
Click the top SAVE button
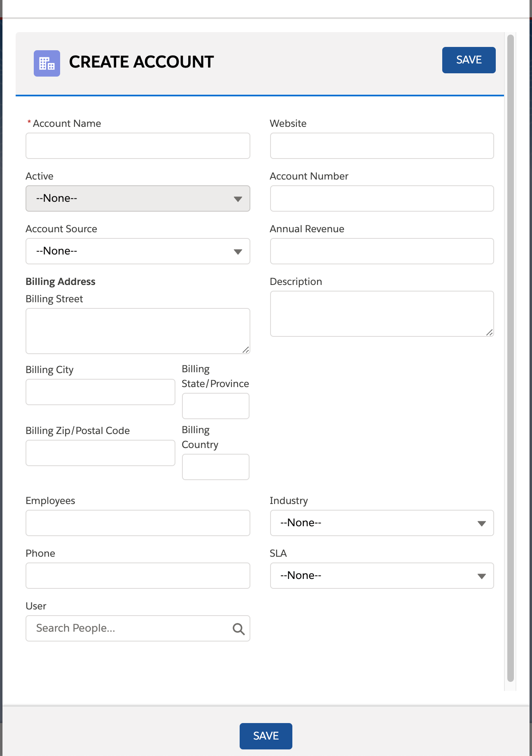click(469, 60)
